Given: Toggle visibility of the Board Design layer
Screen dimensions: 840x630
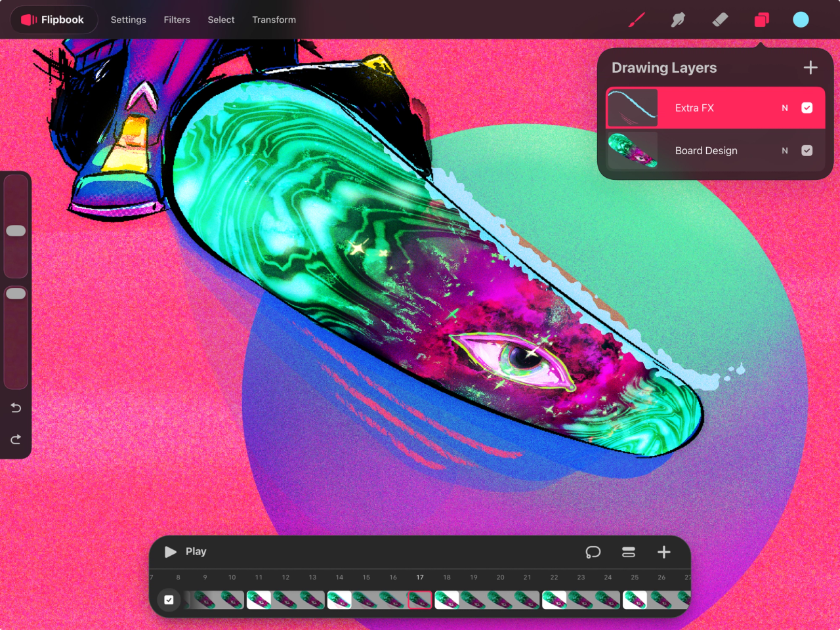Looking at the screenshot, I should [807, 150].
